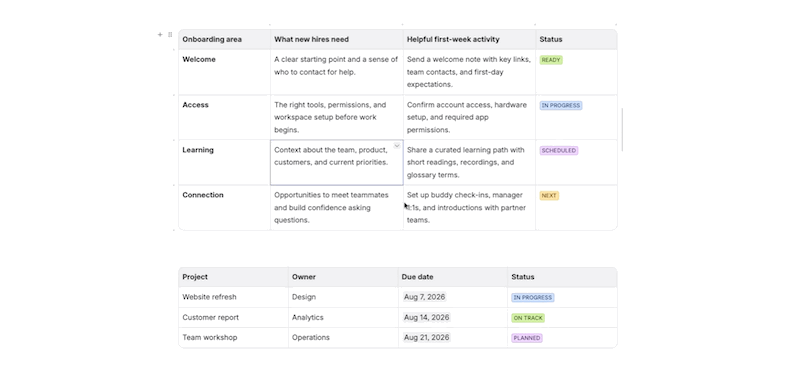Click the 'Team workshop' project cell
Screen dimensions: 800x380
coord(233,338)
